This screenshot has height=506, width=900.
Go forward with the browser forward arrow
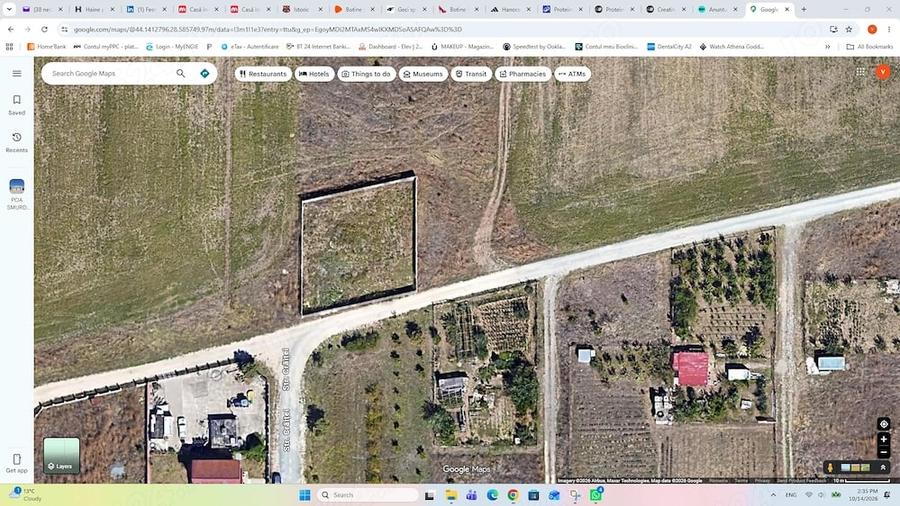(28, 29)
